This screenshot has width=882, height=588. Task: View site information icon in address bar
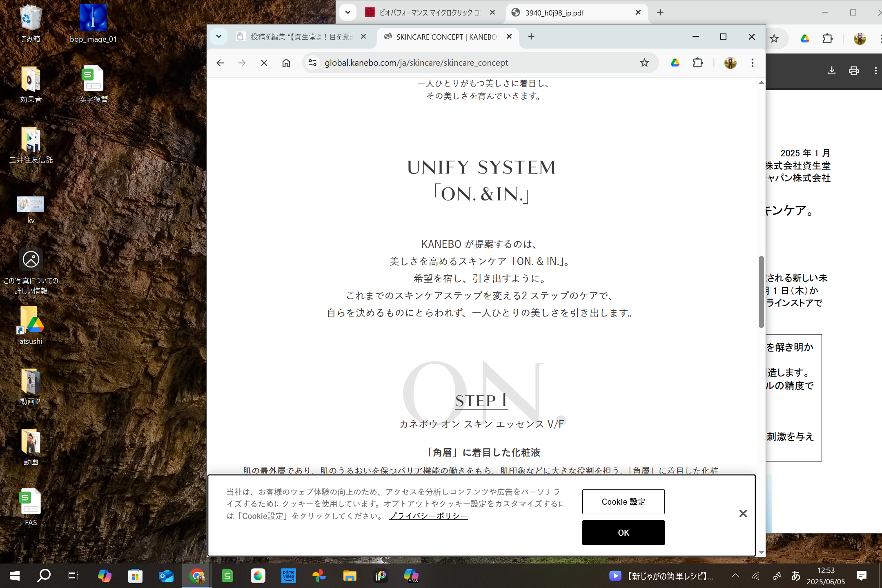click(x=313, y=63)
